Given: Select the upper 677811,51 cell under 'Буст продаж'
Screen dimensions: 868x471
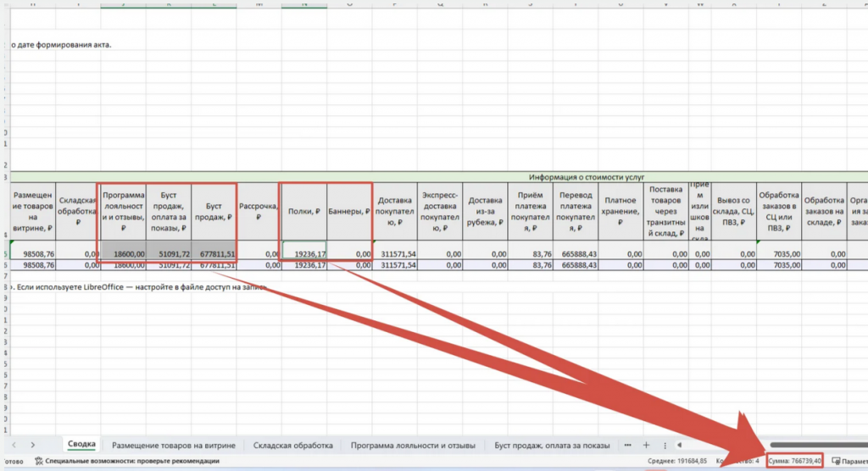Looking at the screenshot, I should (x=214, y=252).
